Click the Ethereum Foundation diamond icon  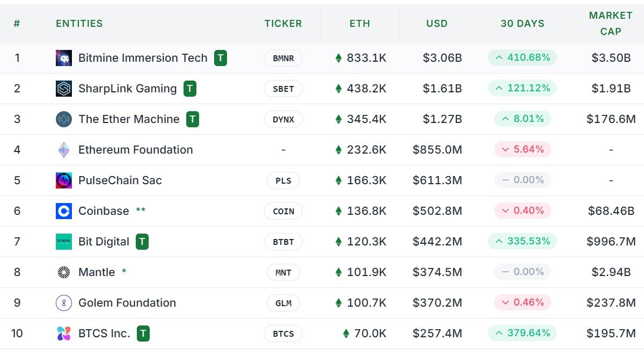click(x=64, y=150)
